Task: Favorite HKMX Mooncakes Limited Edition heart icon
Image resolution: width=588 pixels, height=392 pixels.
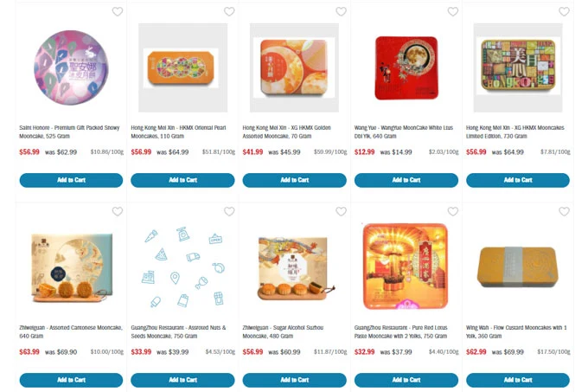Action: (x=564, y=11)
